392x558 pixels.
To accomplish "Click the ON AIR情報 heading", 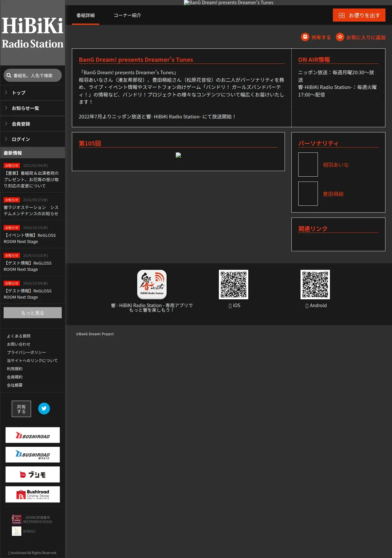I will point(314,60).
